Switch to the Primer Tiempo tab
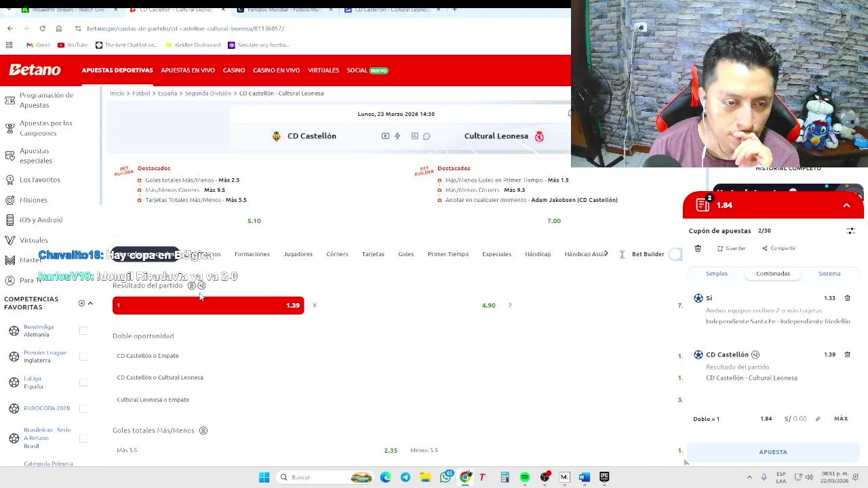Image resolution: width=868 pixels, height=488 pixels. (x=448, y=254)
